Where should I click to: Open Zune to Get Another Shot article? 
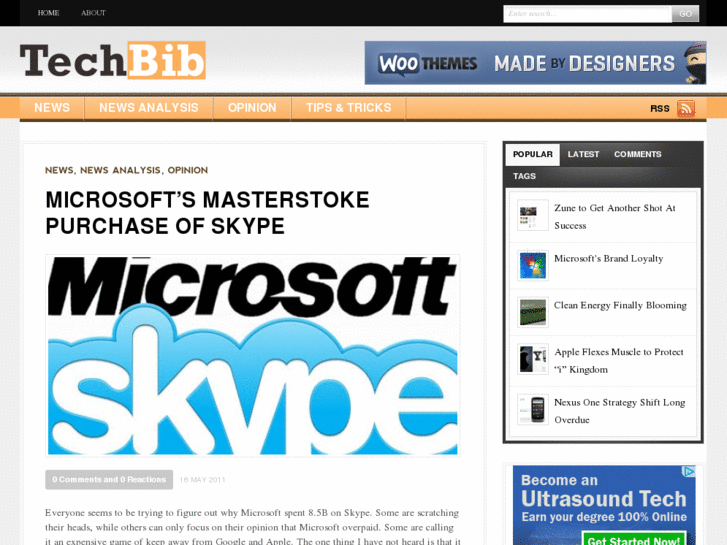tap(615, 217)
